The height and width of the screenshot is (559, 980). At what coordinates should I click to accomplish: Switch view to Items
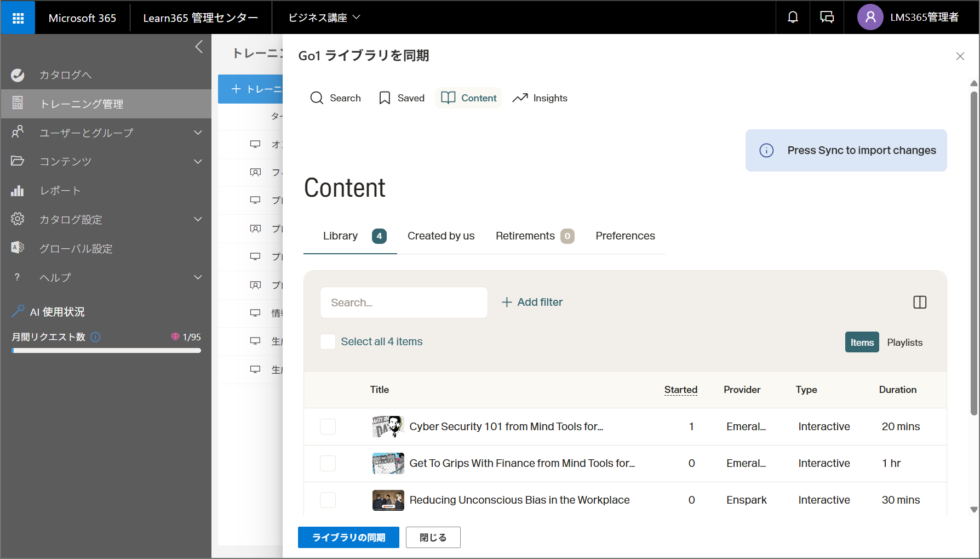coord(862,342)
